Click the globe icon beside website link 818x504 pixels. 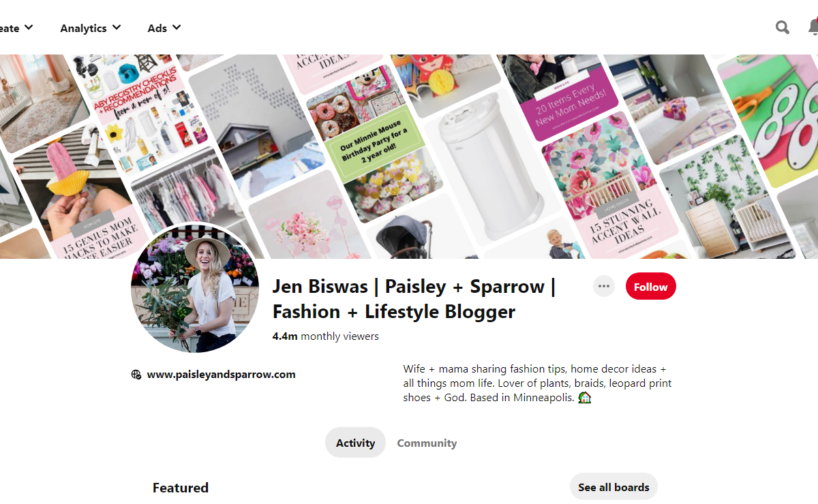click(136, 375)
